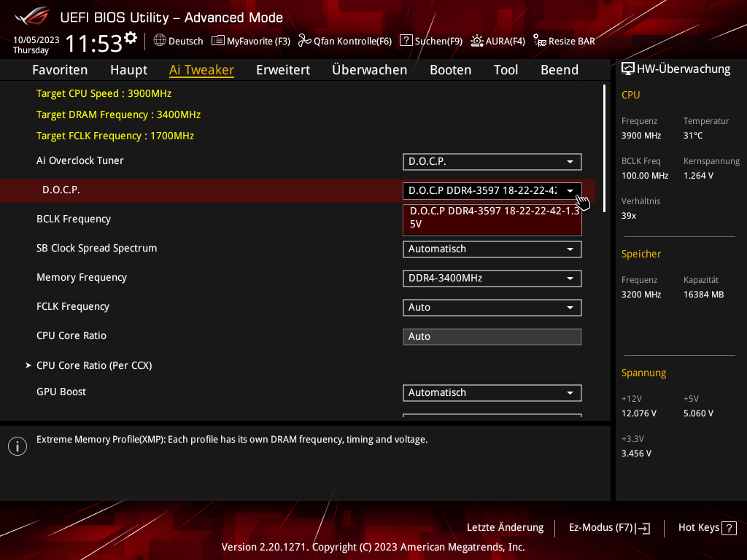Click the FCLK Frequency label
Screen dimensions: 747x560
click(x=73, y=306)
